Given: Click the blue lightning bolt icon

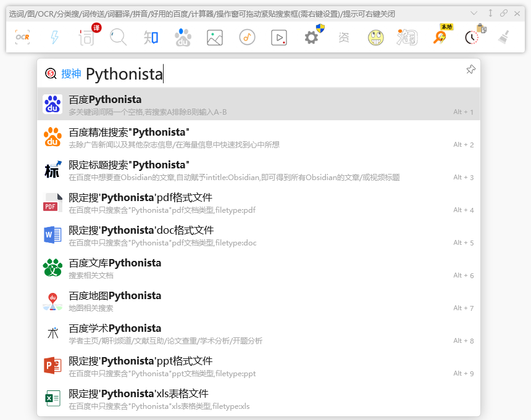Looking at the screenshot, I should click(54, 37).
